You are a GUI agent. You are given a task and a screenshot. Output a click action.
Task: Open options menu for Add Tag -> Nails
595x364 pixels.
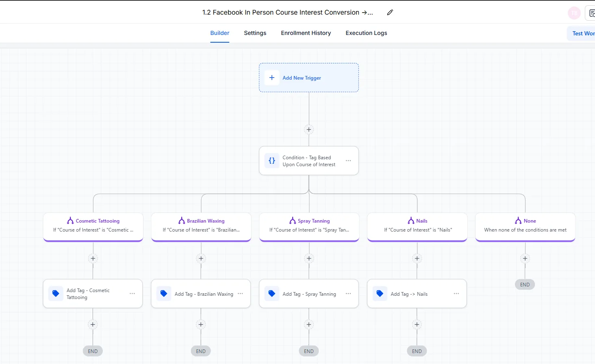[456, 293]
